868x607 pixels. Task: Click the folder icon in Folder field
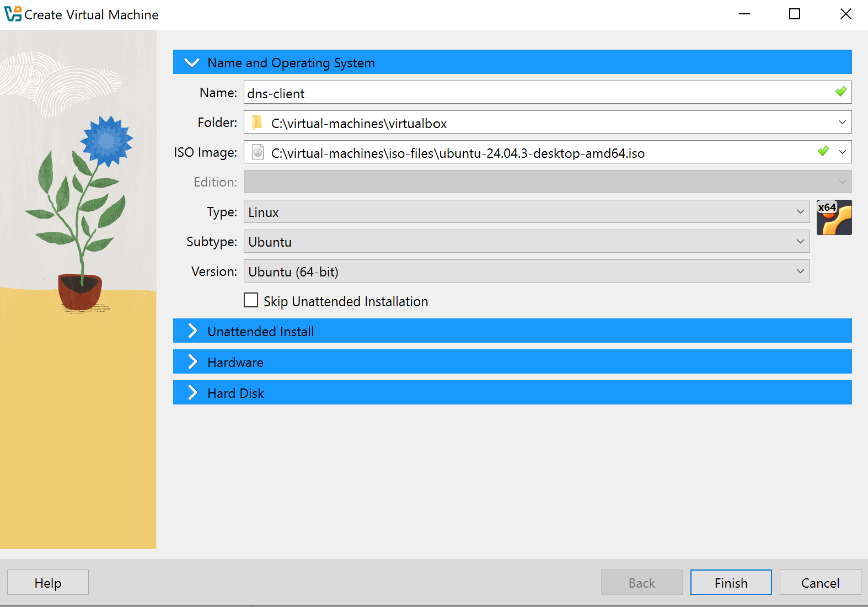point(257,122)
